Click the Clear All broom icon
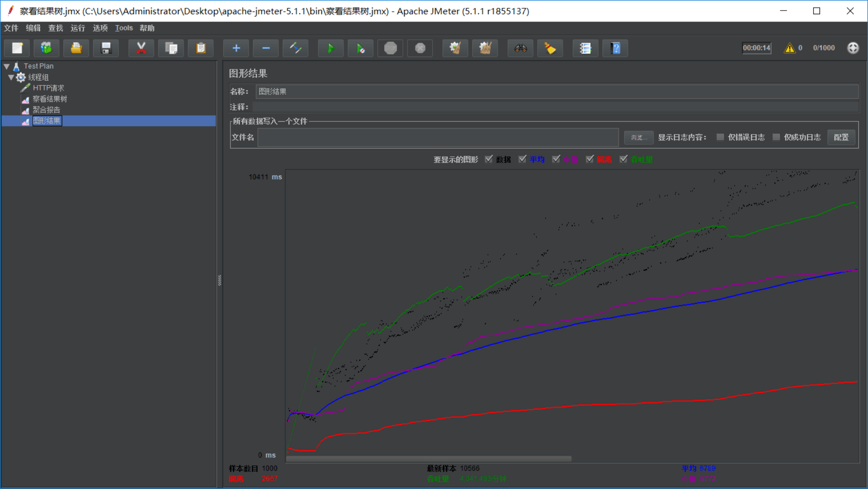The width and height of the screenshot is (868, 489). [485, 48]
